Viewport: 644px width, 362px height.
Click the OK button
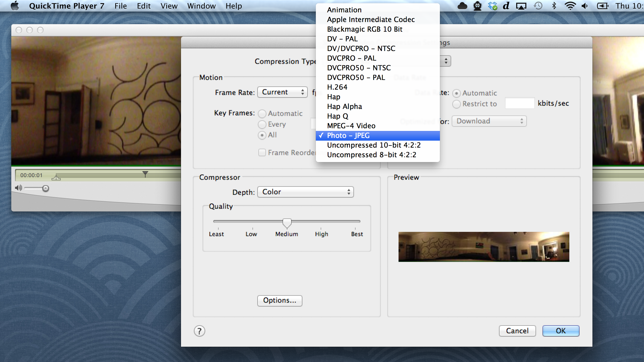561,331
